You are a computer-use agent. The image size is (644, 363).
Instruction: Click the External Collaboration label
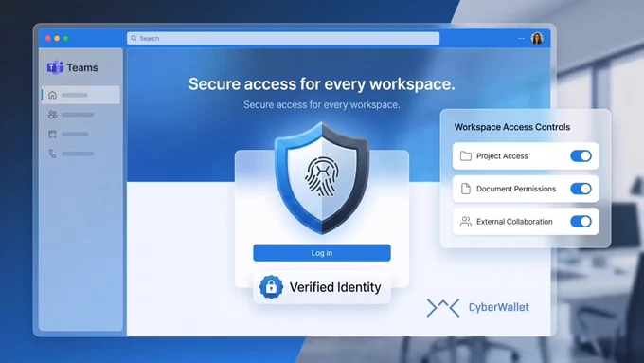[514, 222]
